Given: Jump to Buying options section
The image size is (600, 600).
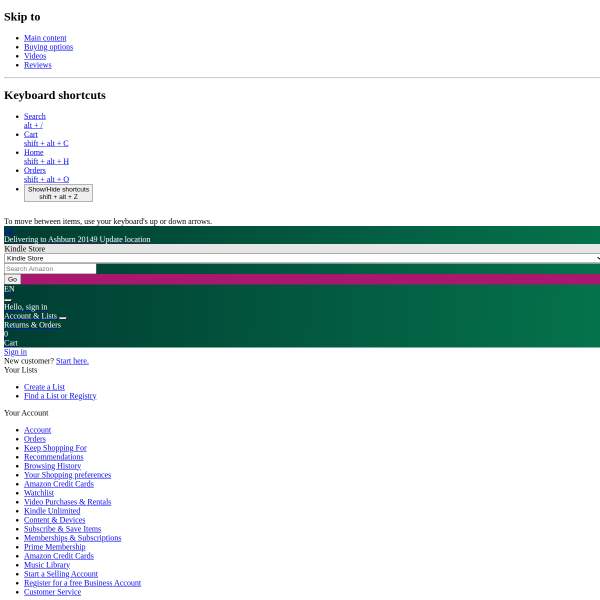Looking at the screenshot, I should coord(48,47).
